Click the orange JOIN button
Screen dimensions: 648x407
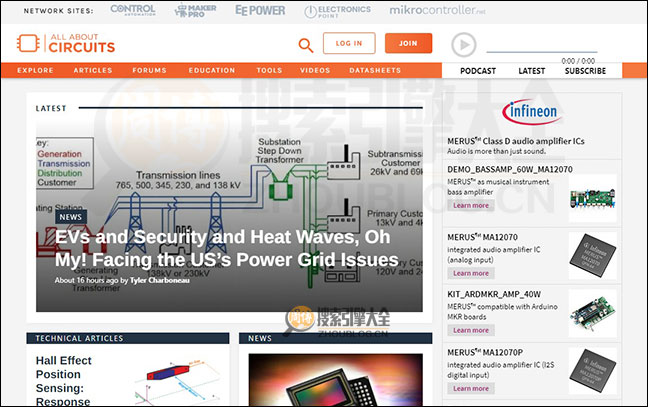(x=408, y=44)
